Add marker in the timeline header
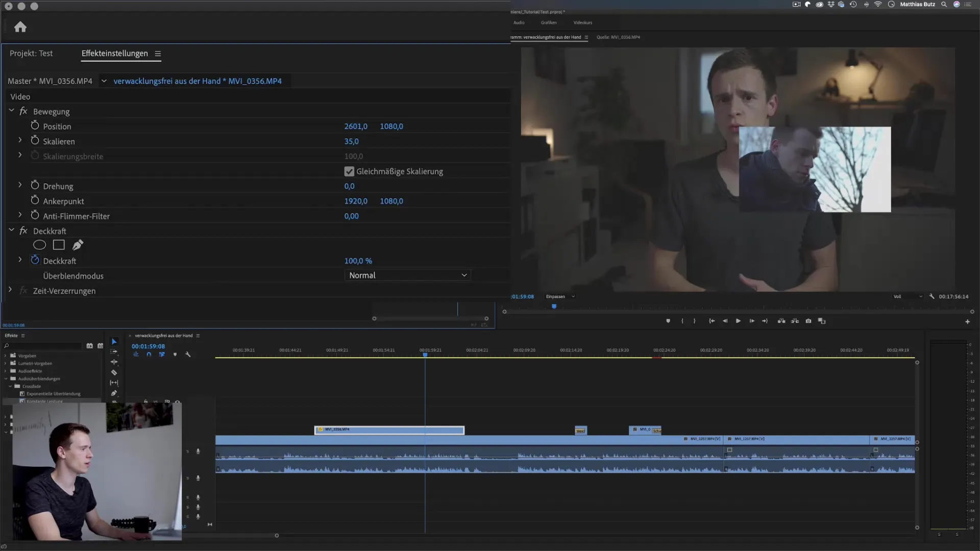 coord(175,354)
